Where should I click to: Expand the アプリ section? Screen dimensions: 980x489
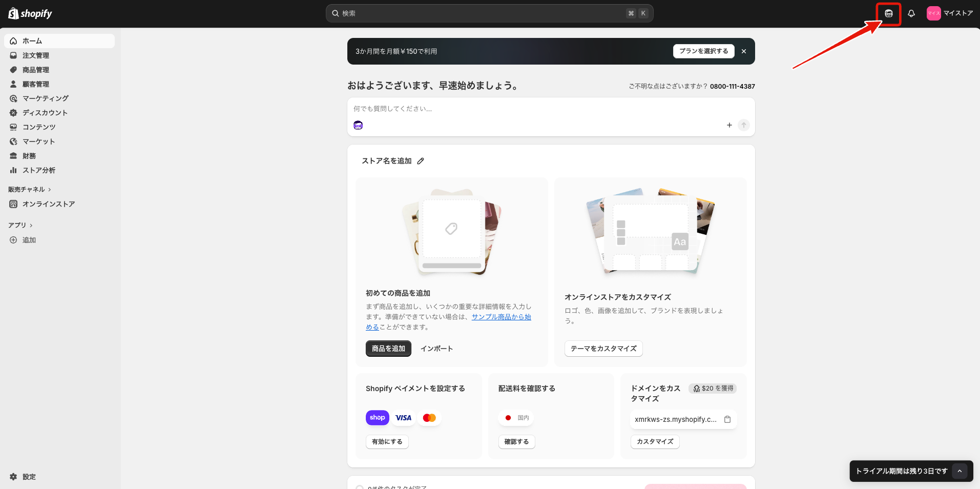[20, 225]
